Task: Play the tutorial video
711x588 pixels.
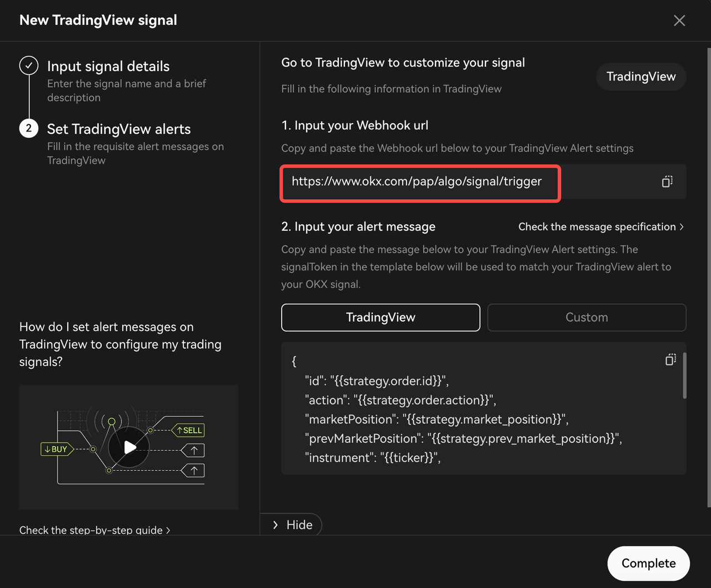Action: click(129, 447)
